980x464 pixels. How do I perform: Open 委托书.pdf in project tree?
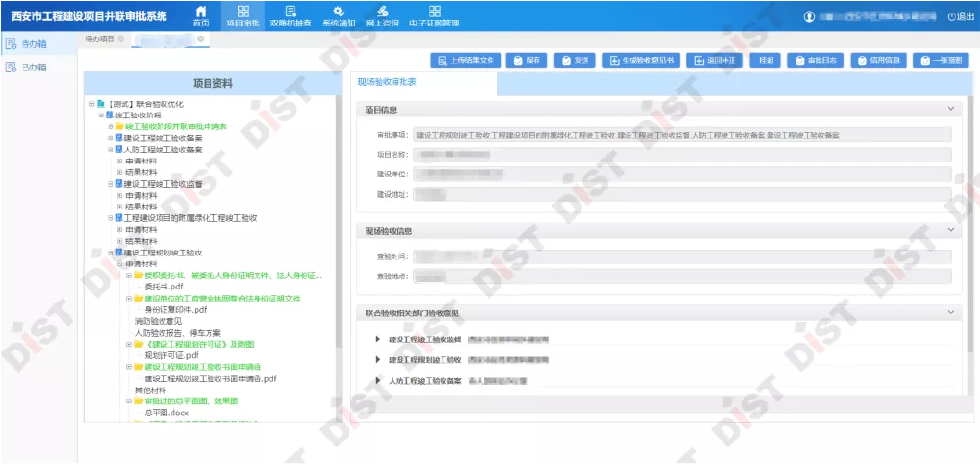[163, 286]
